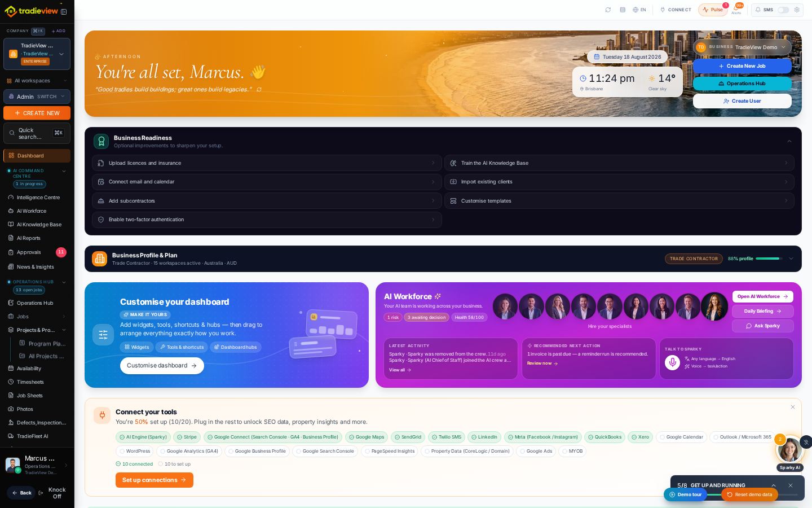Open the EN language selector
Screen dimensions: 812x508
(639, 10)
